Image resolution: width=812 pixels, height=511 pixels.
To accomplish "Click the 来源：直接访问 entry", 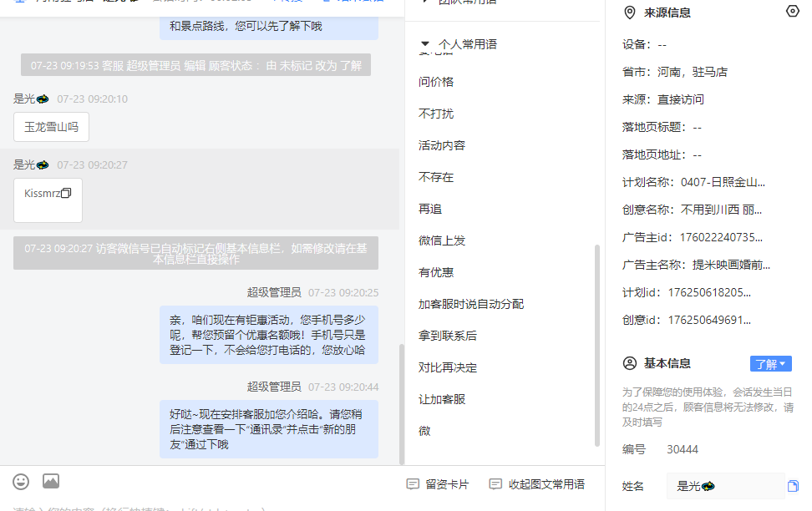I will [x=662, y=99].
